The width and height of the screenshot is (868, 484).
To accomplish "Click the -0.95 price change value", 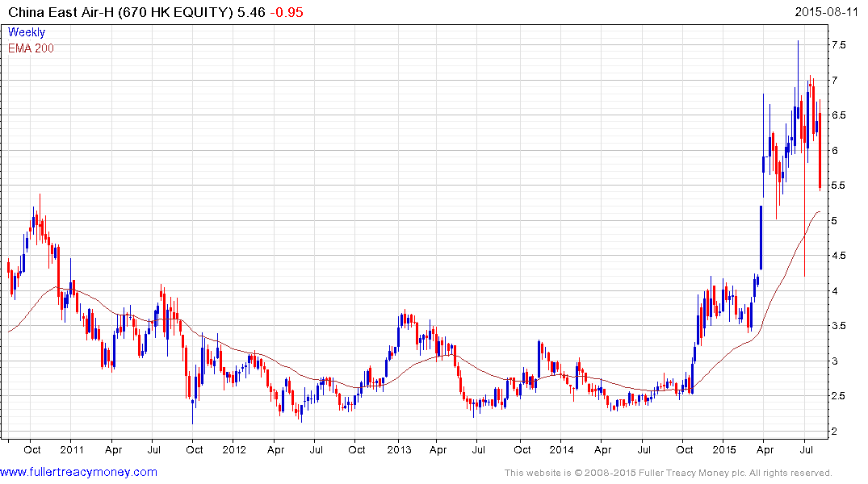I will point(287,13).
